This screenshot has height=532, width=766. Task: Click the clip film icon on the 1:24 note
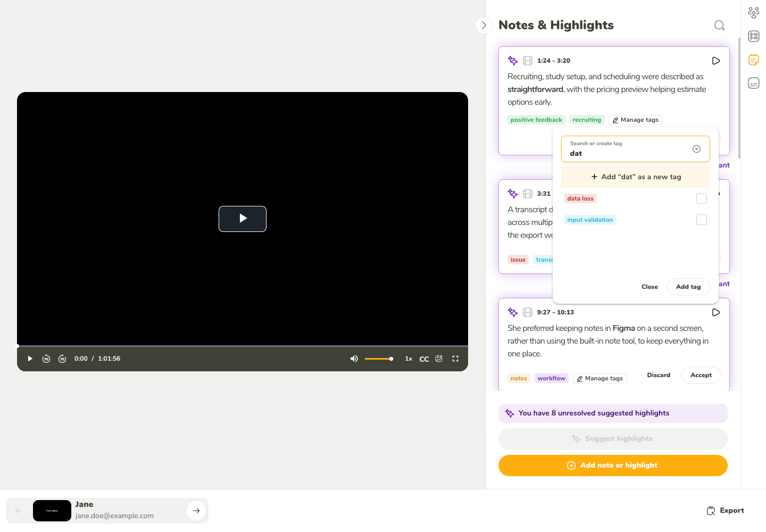[528, 61]
